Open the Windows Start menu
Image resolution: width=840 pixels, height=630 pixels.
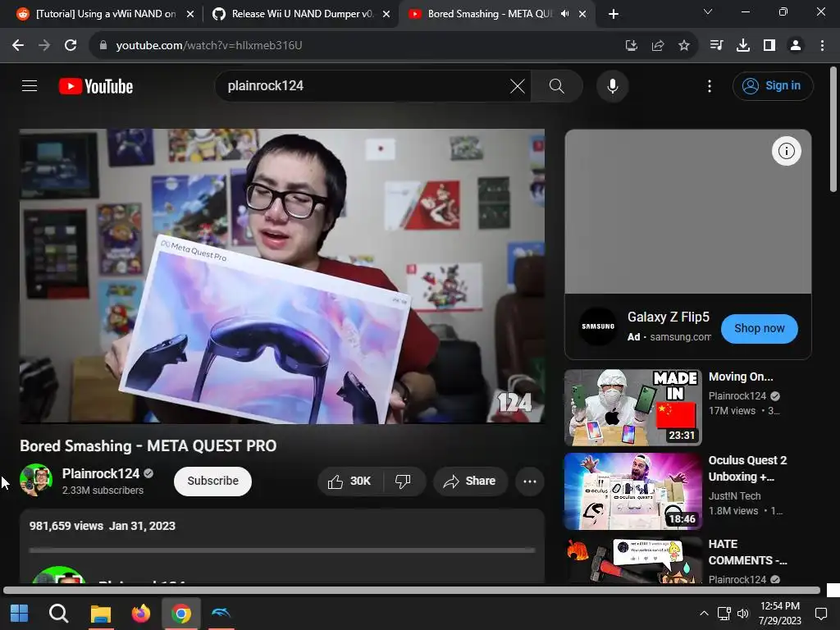20,614
